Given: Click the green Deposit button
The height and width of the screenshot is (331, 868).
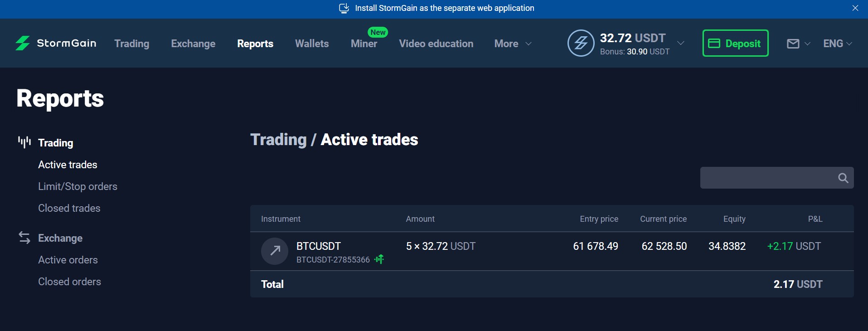Looking at the screenshot, I should point(735,43).
